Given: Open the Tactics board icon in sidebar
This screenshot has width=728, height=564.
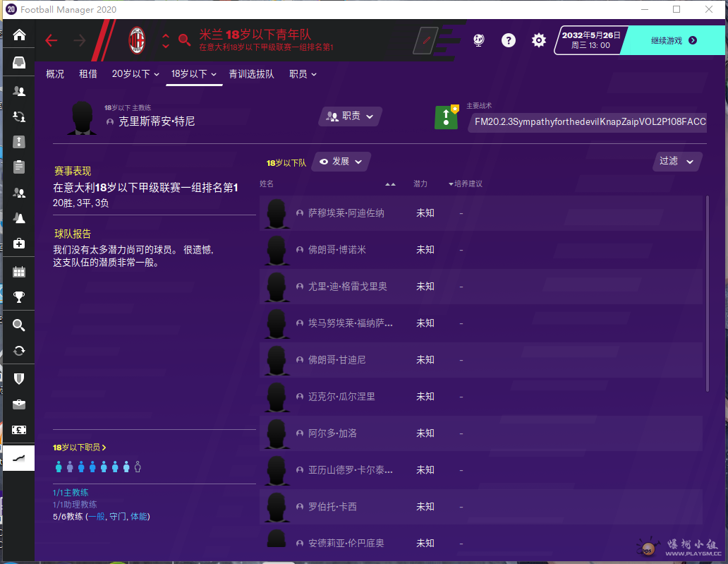Looking at the screenshot, I should pyautogui.click(x=19, y=142).
